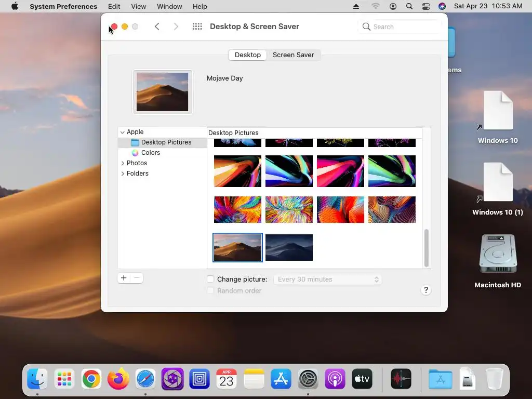Expand the Folders group

(123, 174)
